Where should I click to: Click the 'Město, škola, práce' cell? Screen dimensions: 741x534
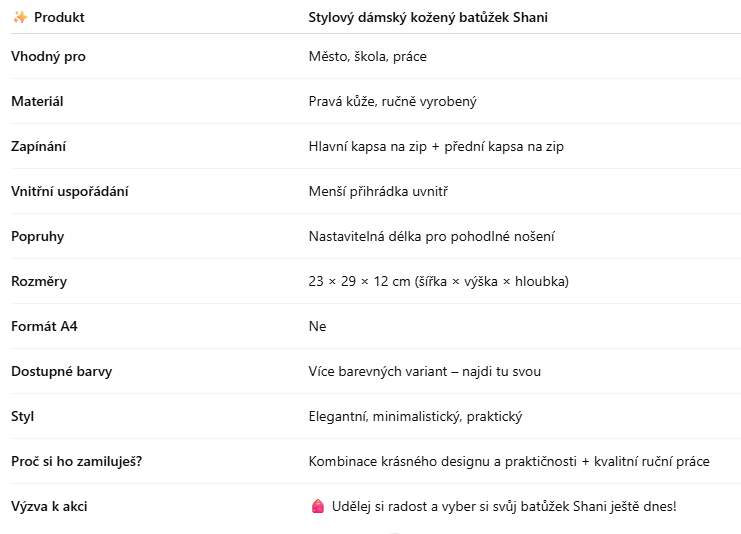367,56
